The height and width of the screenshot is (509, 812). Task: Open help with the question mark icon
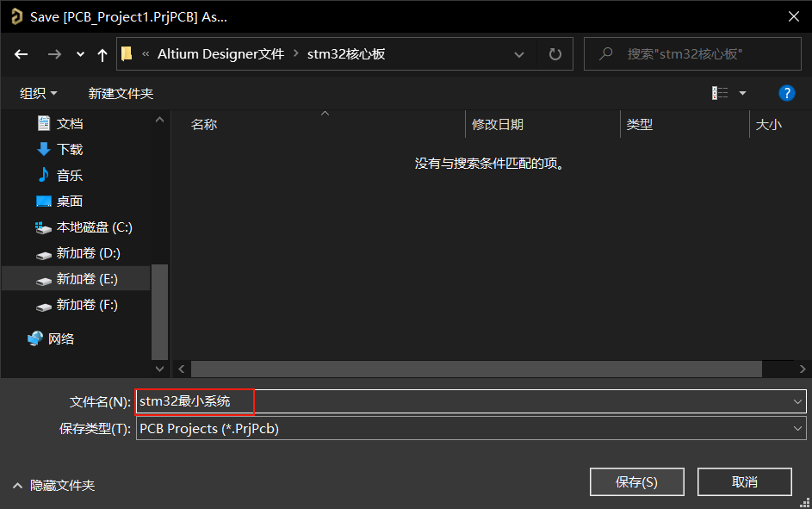tap(787, 93)
